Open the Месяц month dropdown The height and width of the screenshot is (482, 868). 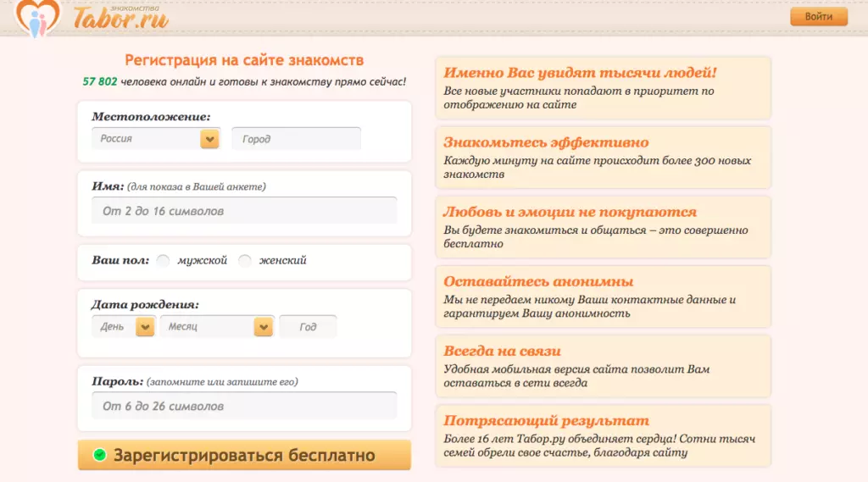[x=216, y=326]
